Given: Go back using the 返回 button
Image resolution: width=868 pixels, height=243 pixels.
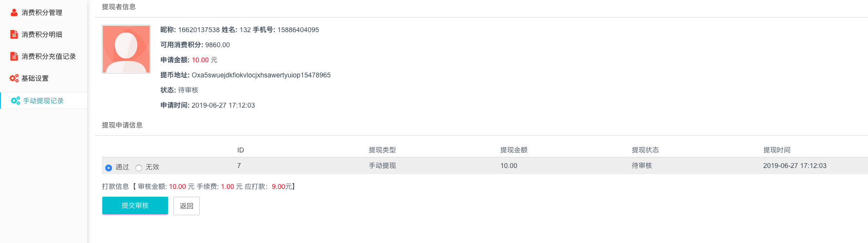Looking at the screenshot, I should coord(187,206).
